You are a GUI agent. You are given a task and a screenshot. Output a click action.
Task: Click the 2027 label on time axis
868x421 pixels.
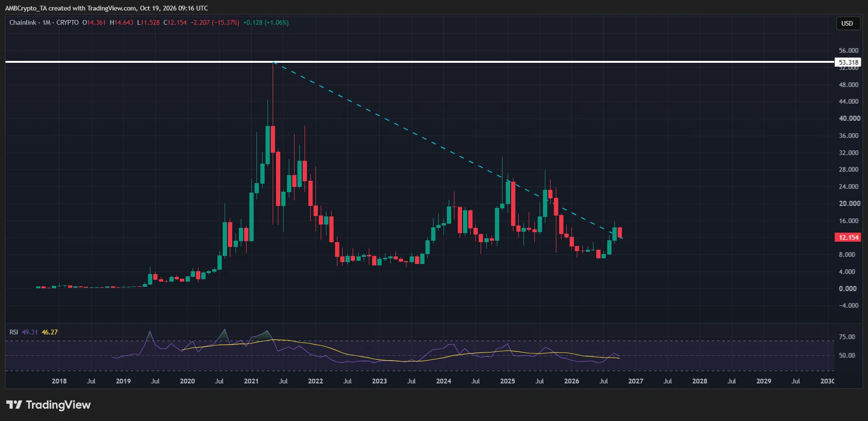635,381
